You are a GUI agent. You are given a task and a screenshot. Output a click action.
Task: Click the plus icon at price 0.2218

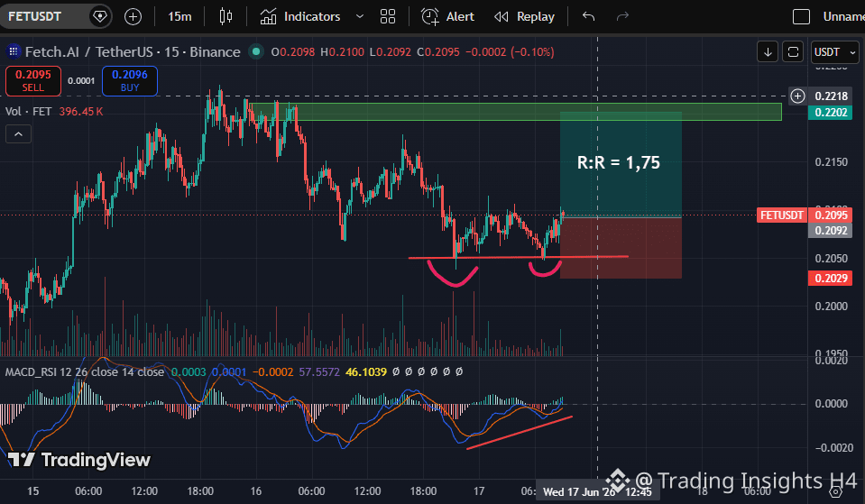tap(797, 96)
